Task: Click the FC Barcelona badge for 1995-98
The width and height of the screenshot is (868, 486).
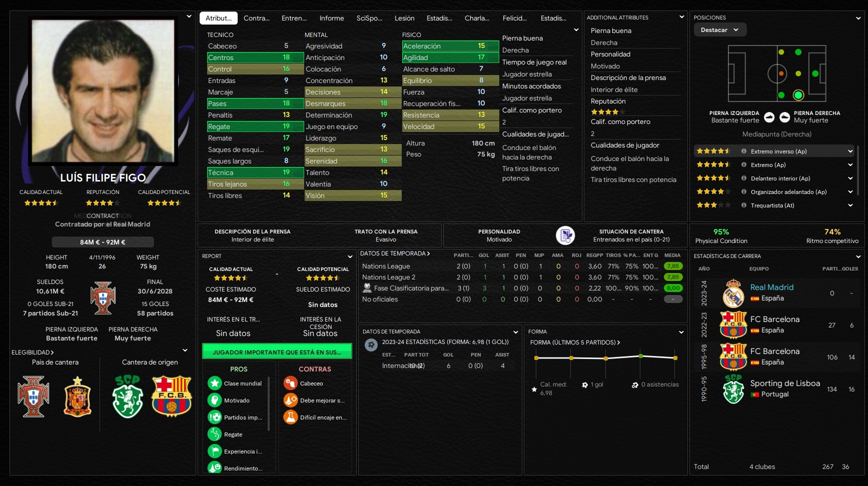Action: 733,357
